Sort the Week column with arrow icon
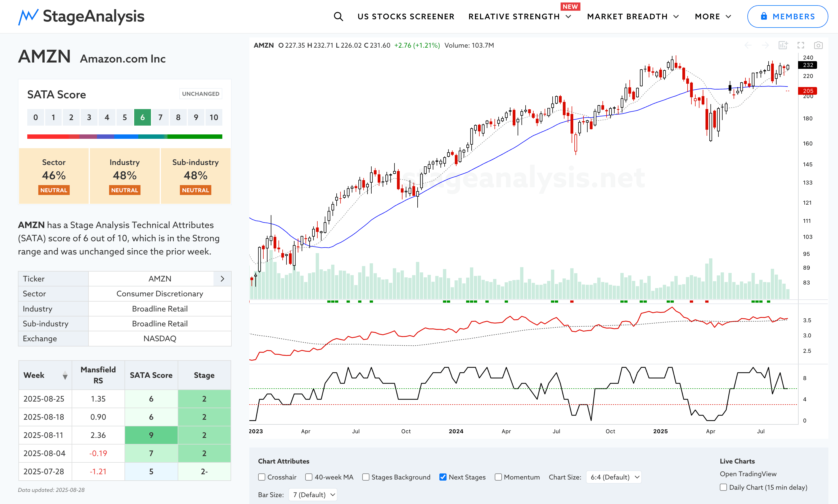 tap(65, 375)
